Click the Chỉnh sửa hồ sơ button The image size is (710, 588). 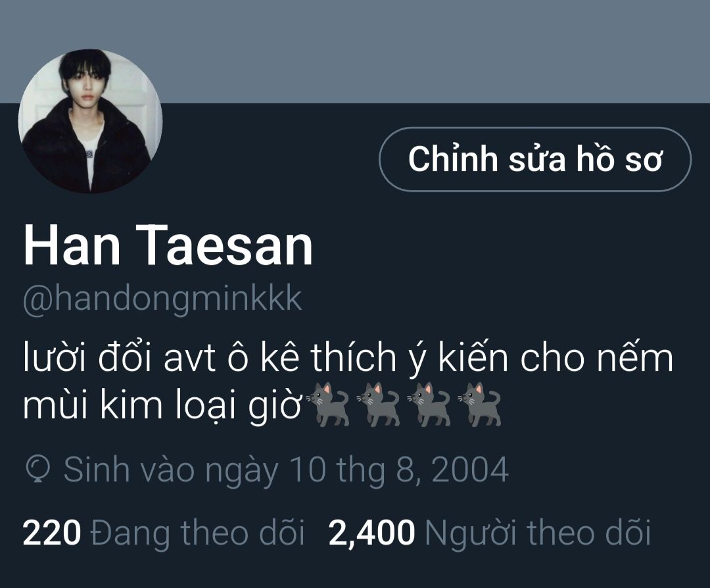pyautogui.click(x=534, y=159)
